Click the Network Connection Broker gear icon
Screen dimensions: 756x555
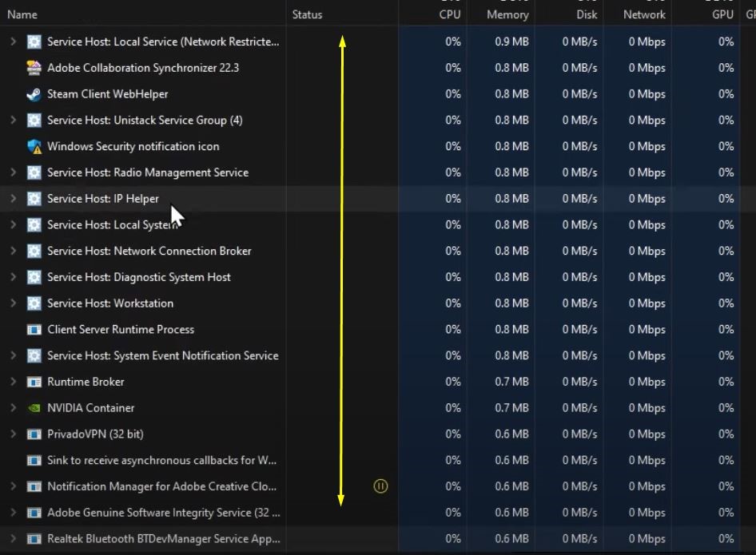(34, 251)
